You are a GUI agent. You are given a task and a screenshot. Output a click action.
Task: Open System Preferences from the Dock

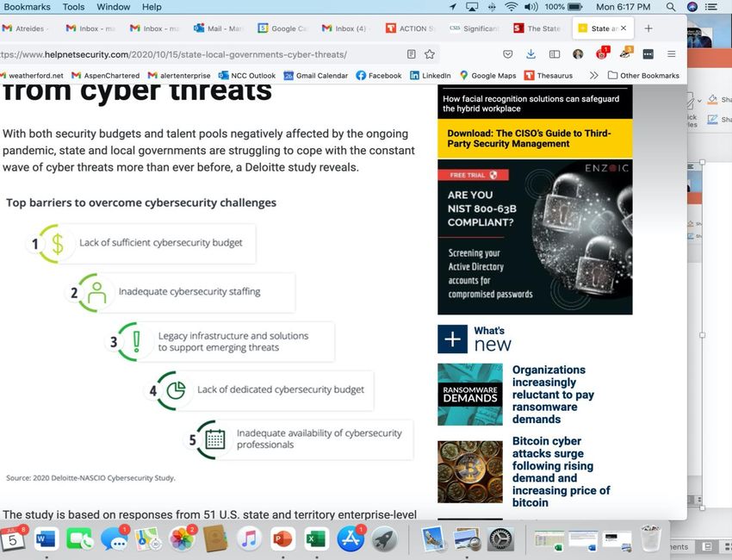[x=501, y=538]
